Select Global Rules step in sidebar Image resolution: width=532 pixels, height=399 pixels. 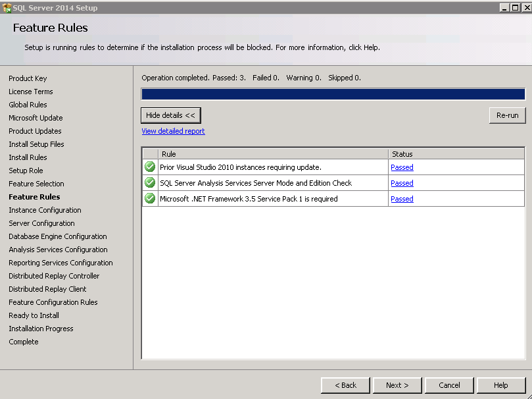pos(28,105)
